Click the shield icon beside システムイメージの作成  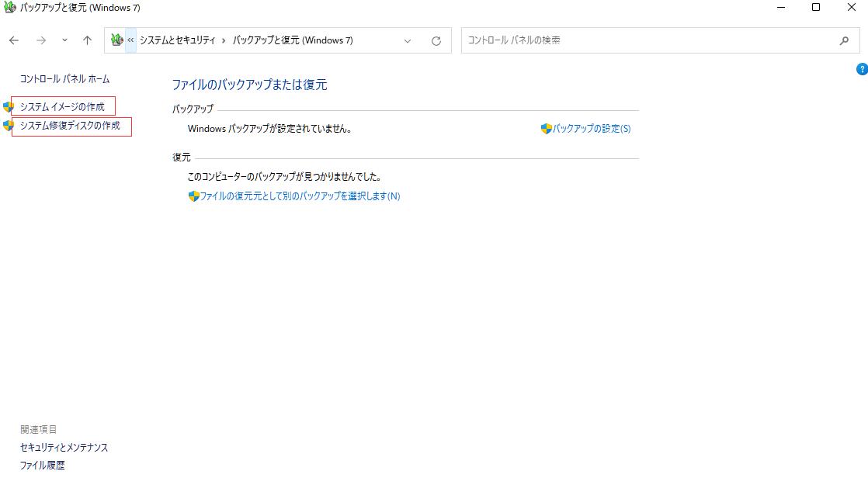[x=9, y=106]
